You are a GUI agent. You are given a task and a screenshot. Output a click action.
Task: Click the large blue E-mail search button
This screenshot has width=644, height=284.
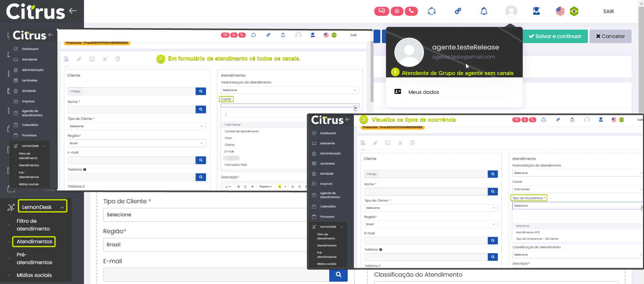(x=338, y=275)
